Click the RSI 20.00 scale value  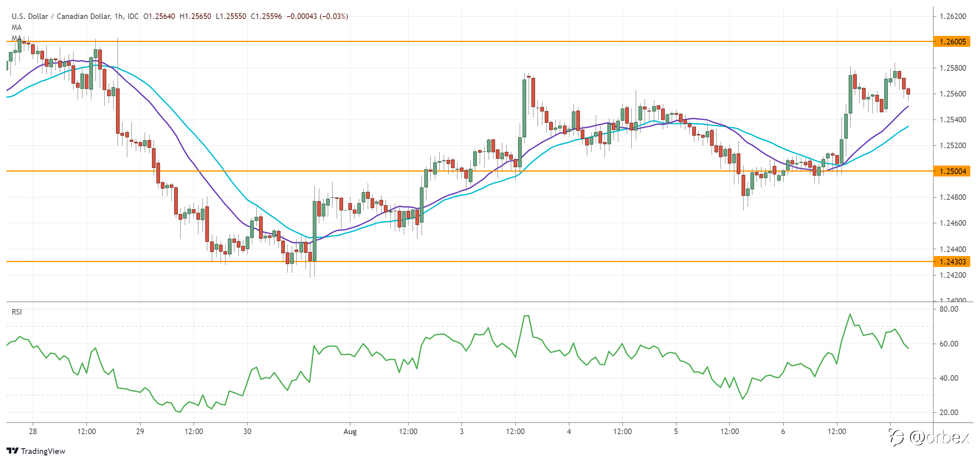pyautogui.click(x=949, y=412)
